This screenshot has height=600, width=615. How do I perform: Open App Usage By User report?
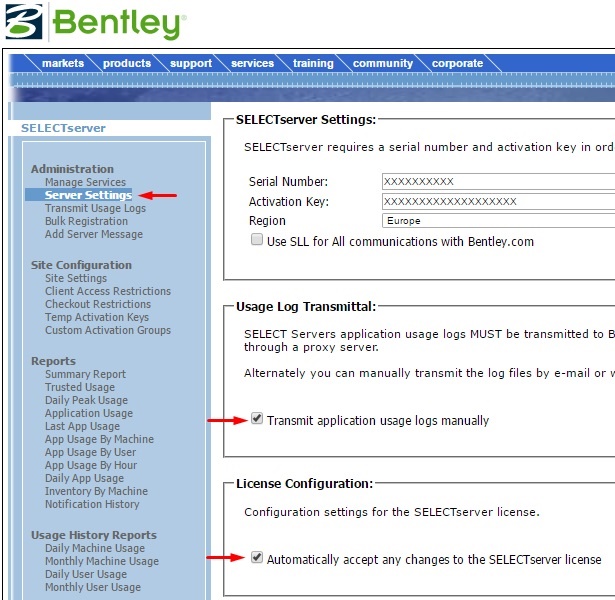[90, 452]
